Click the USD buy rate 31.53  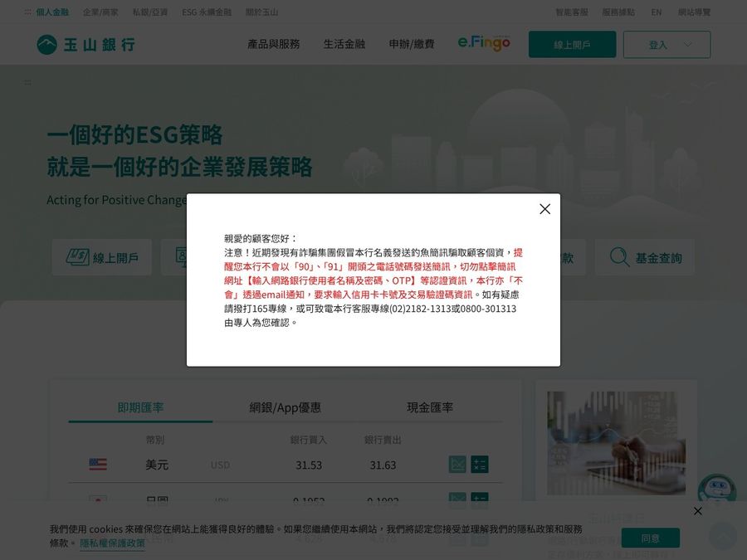(309, 465)
